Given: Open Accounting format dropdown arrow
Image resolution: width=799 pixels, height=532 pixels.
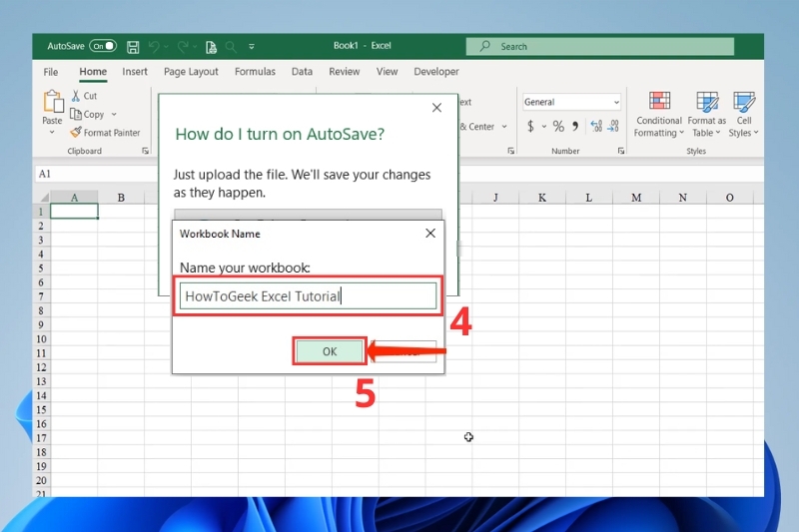Looking at the screenshot, I should click(x=544, y=126).
